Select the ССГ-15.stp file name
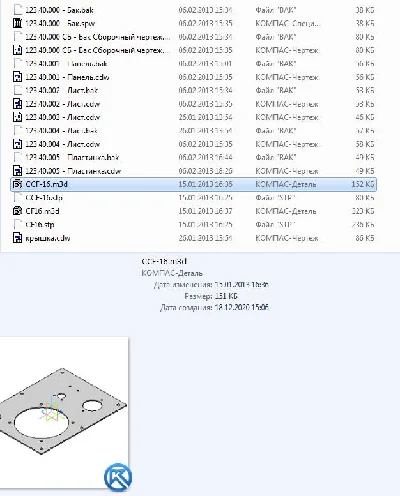Viewport: 400px width, 496px height. click(44, 198)
